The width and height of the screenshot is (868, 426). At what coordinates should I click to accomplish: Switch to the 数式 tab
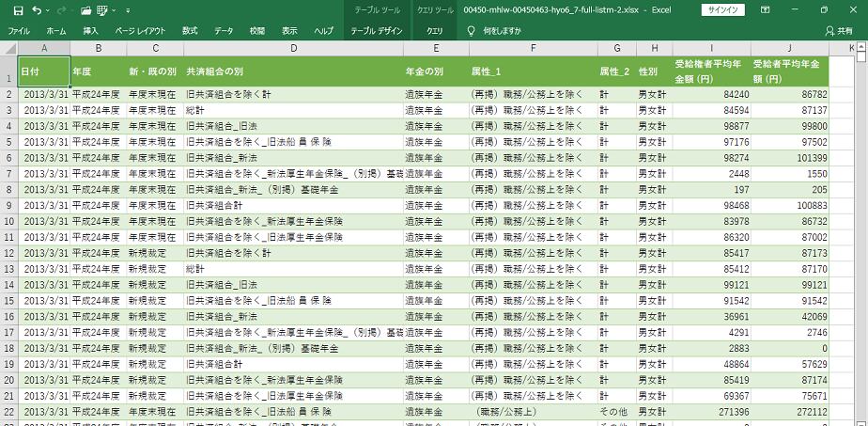(x=190, y=31)
